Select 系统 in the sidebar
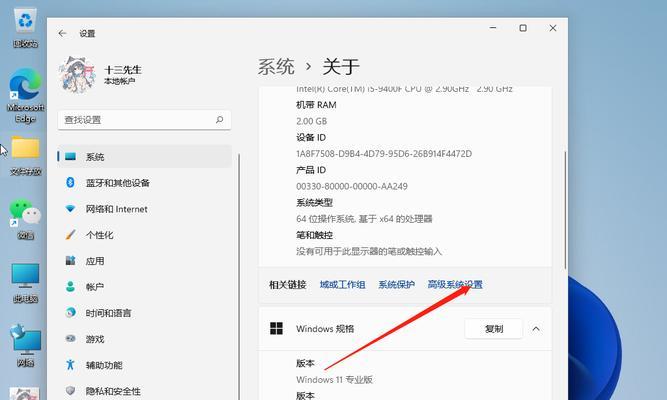The width and height of the screenshot is (667, 400). coord(145,157)
